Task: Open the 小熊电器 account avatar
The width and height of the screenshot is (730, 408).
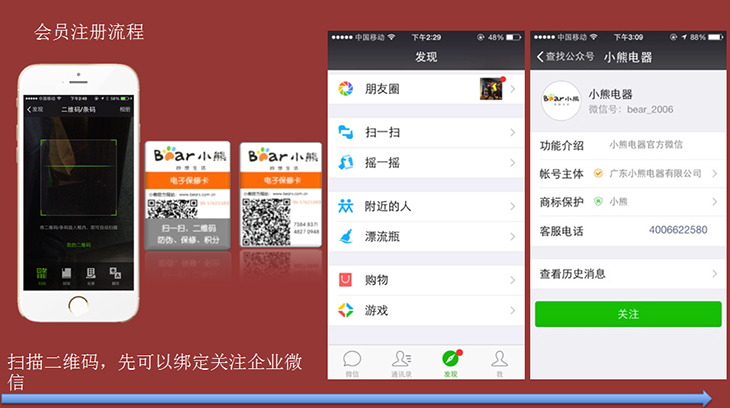Action: (x=561, y=101)
